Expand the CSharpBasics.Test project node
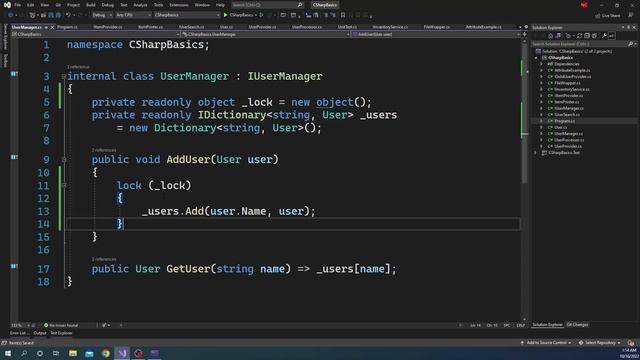The image size is (640, 360). [x=536, y=153]
